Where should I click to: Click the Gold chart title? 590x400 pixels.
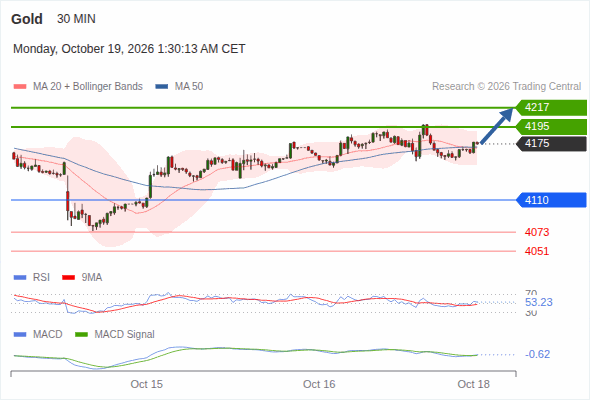point(27,19)
